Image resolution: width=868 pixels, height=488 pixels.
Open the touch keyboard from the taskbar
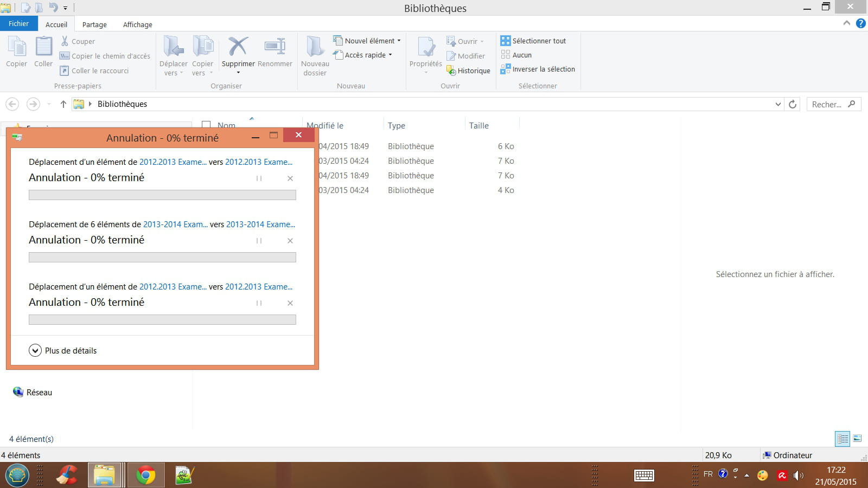[644, 476]
